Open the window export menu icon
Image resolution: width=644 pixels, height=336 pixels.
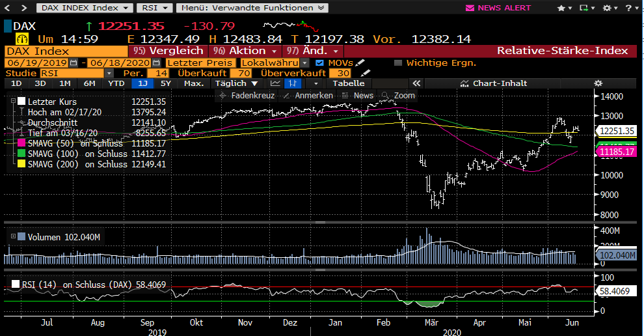coord(587,8)
